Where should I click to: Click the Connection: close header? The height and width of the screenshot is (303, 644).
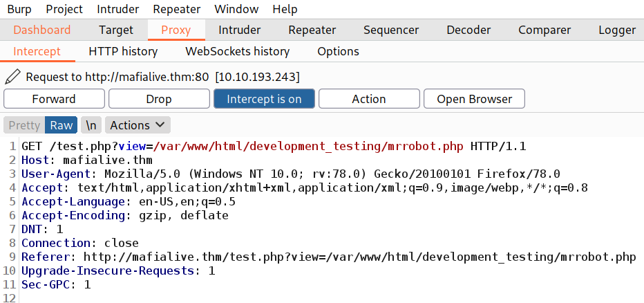80,244
